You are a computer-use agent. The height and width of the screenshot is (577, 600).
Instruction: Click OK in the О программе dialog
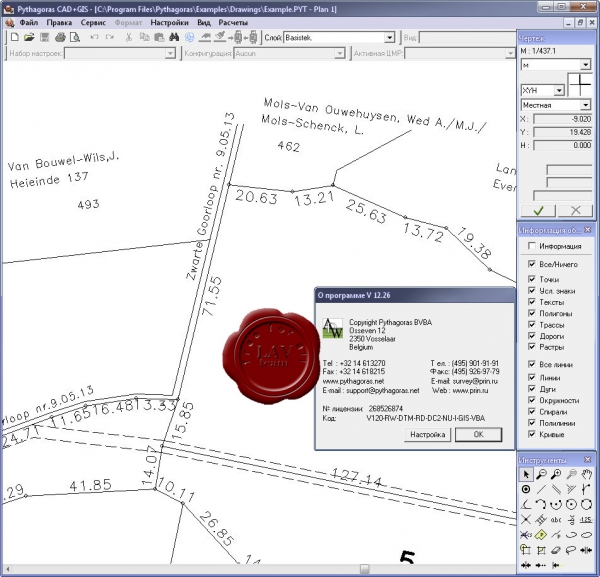478,434
